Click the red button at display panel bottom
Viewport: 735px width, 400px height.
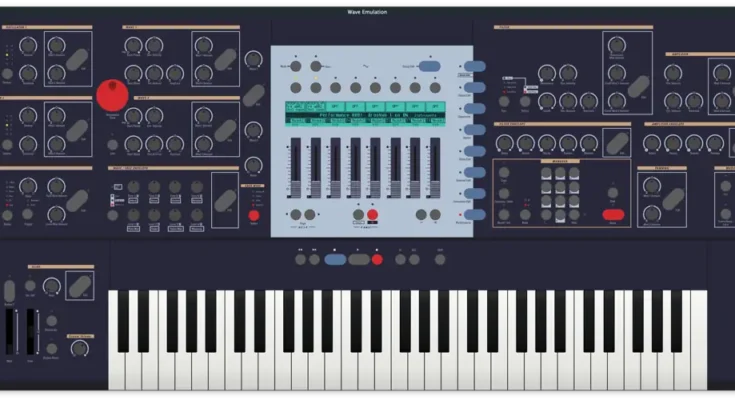pos(373,215)
